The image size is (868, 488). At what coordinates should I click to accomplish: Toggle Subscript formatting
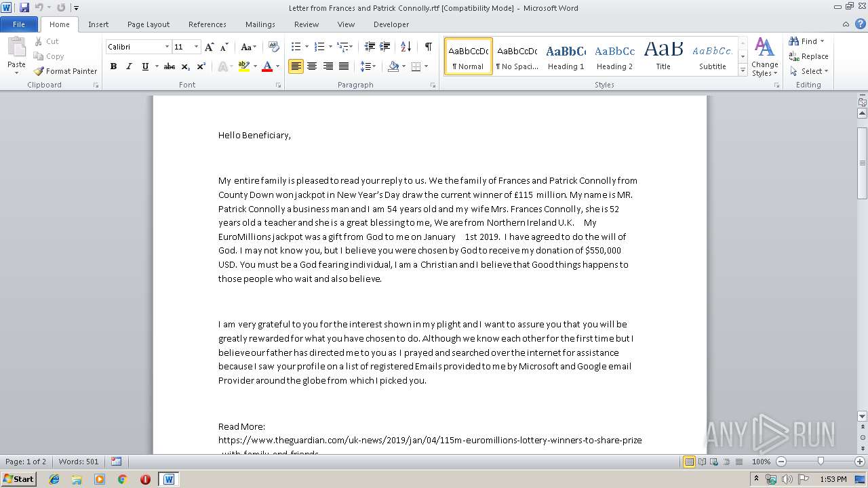(x=186, y=66)
